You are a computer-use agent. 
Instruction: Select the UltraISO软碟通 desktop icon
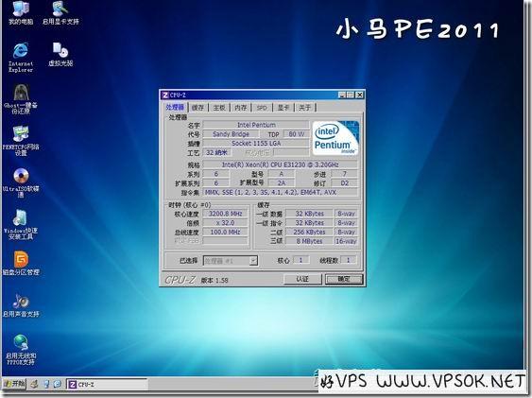(x=21, y=182)
